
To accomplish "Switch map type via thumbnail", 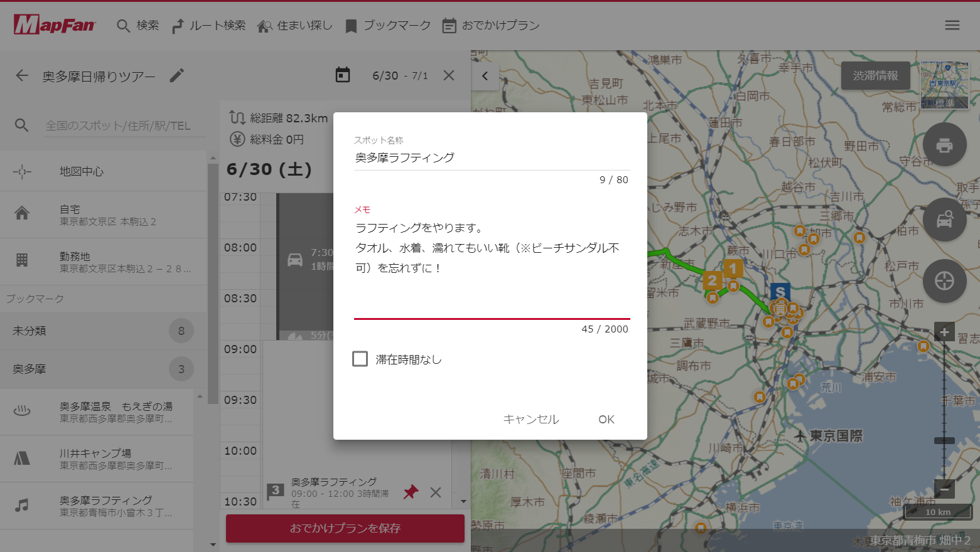I will pos(945,85).
